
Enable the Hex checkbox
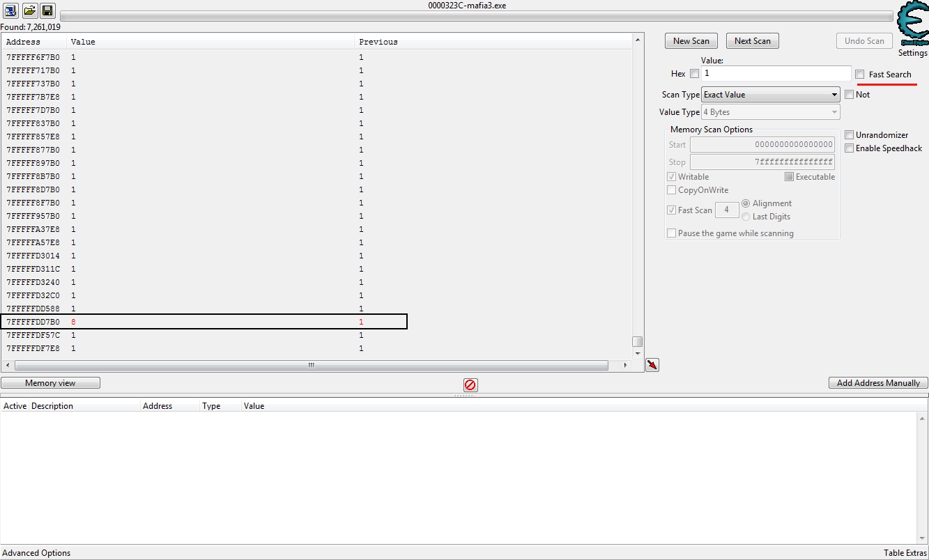(694, 74)
